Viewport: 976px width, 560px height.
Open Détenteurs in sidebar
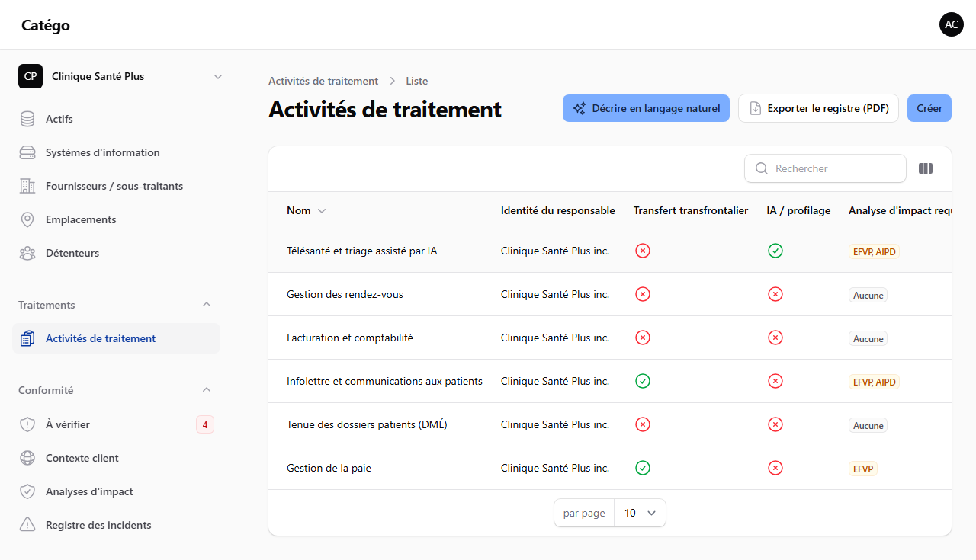coord(116,253)
